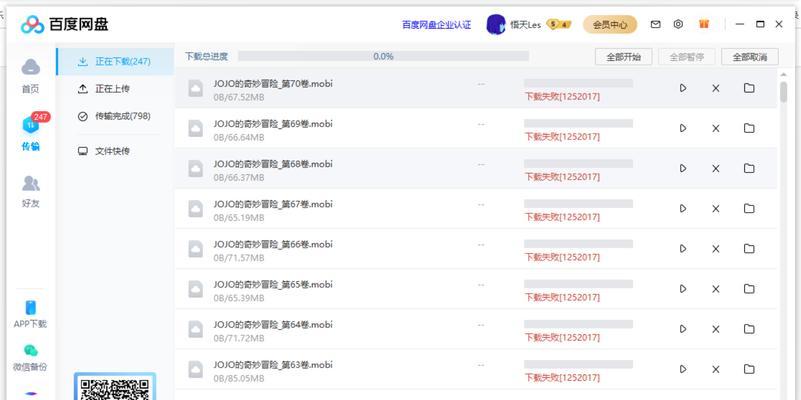
Task: Click the 全部暂停 button
Action: click(687, 57)
